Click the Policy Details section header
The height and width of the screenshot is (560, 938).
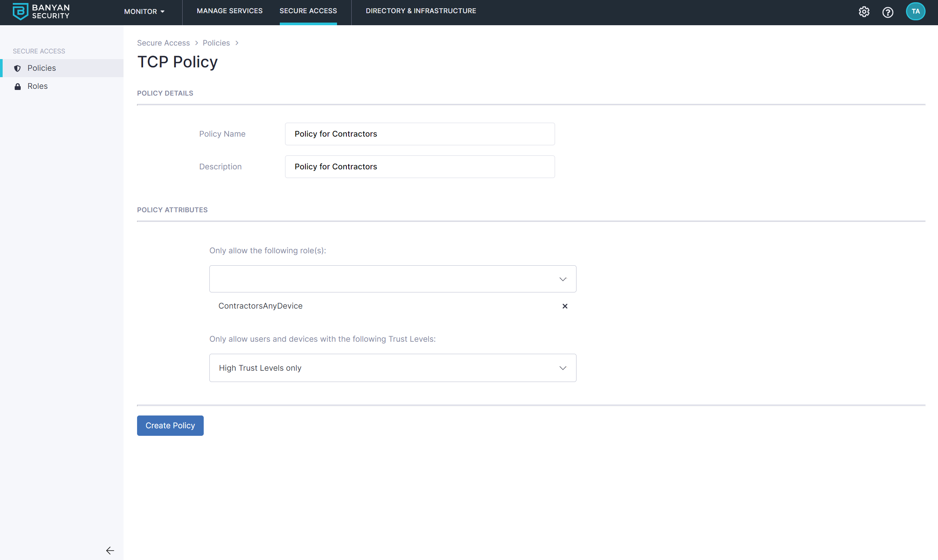click(x=165, y=93)
